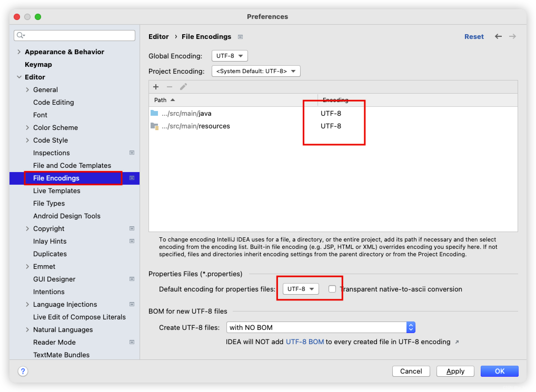The height and width of the screenshot is (392, 536).
Task: Open the Project Encoding dropdown
Action: pyautogui.click(x=256, y=71)
